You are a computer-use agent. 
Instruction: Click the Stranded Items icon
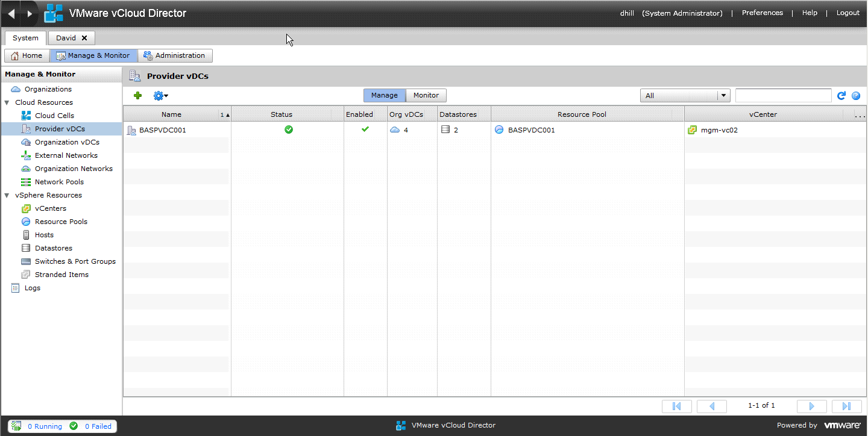(x=26, y=275)
